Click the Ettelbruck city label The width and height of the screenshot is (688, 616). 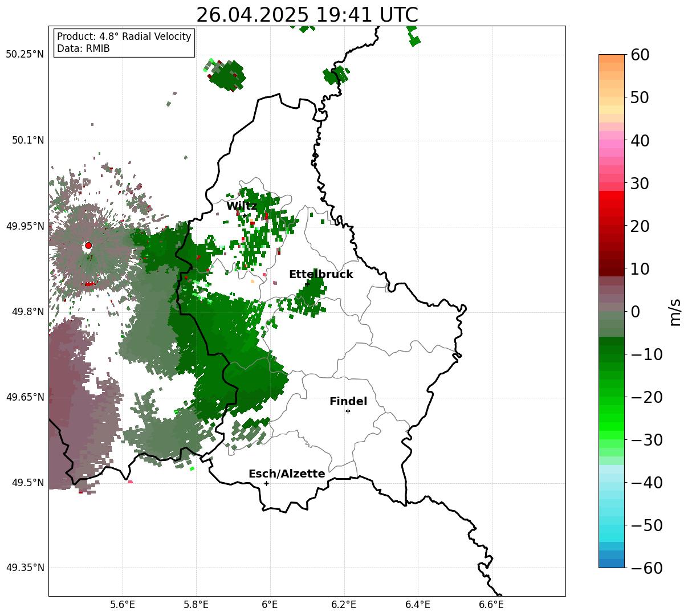[x=321, y=274]
